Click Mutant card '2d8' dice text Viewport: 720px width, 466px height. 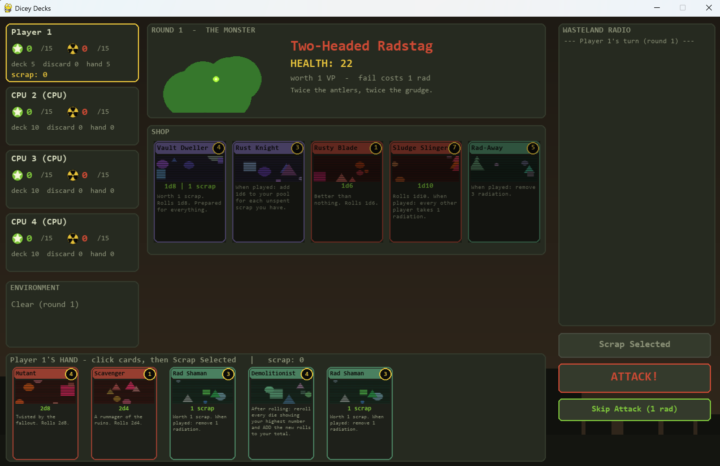(45, 408)
